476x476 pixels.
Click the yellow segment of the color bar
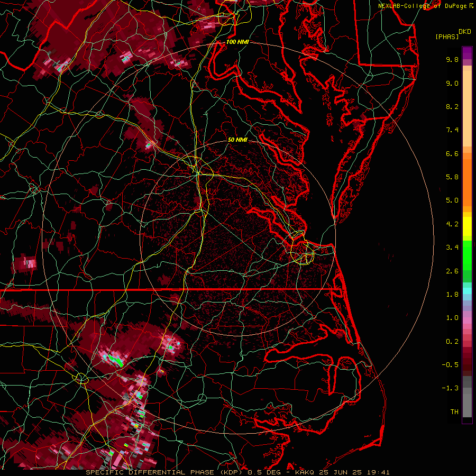coord(467,226)
